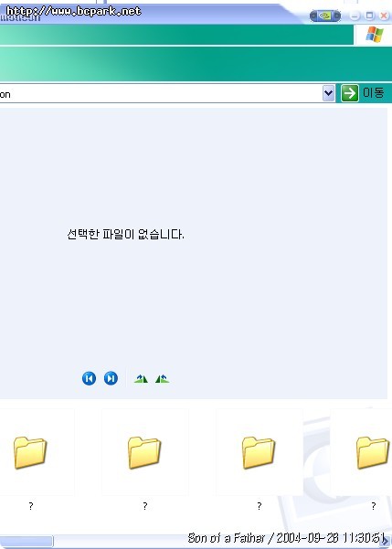Close the Explorer window
Viewport: 392px width, 549px height.
click(x=384, y=16)
